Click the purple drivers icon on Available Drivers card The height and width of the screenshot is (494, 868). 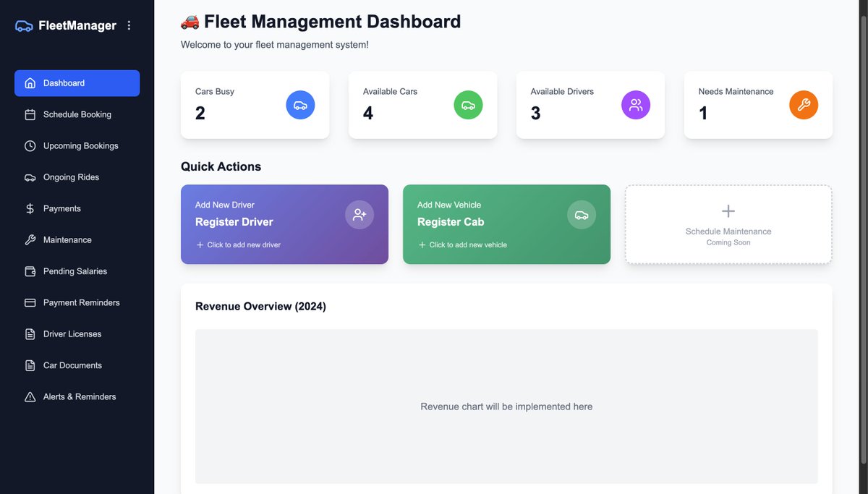pyautogui.click(x=636, y=104)
